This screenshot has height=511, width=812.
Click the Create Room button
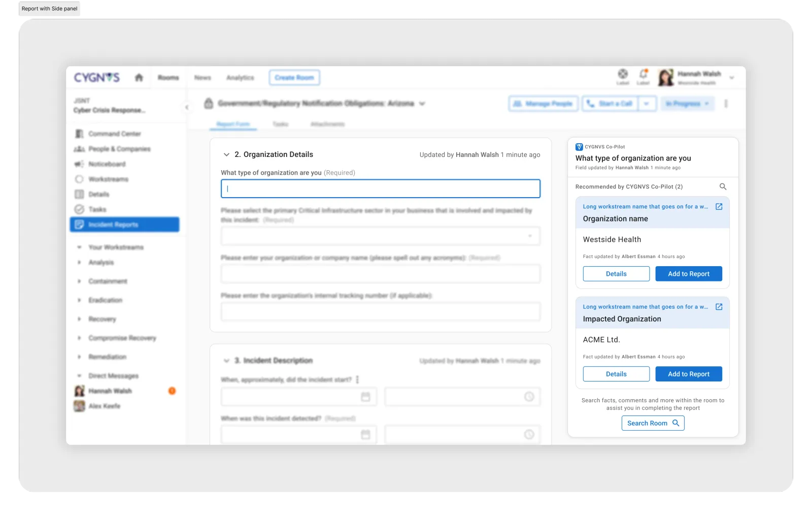[x=294, y=78]
